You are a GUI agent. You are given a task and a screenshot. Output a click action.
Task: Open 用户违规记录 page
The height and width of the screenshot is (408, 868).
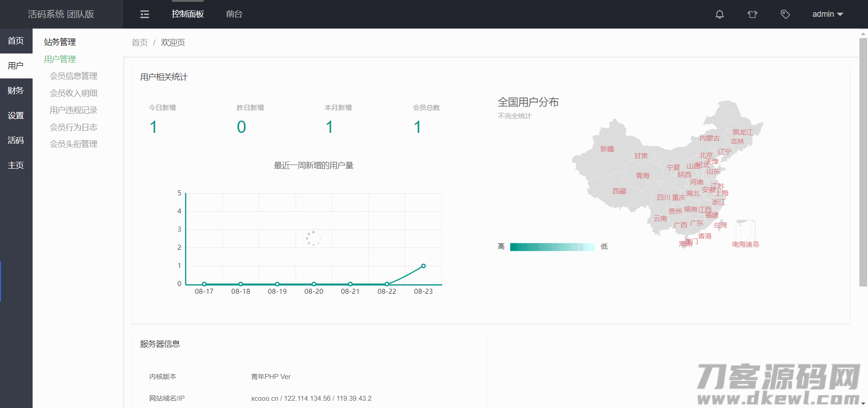click(73, 110)
